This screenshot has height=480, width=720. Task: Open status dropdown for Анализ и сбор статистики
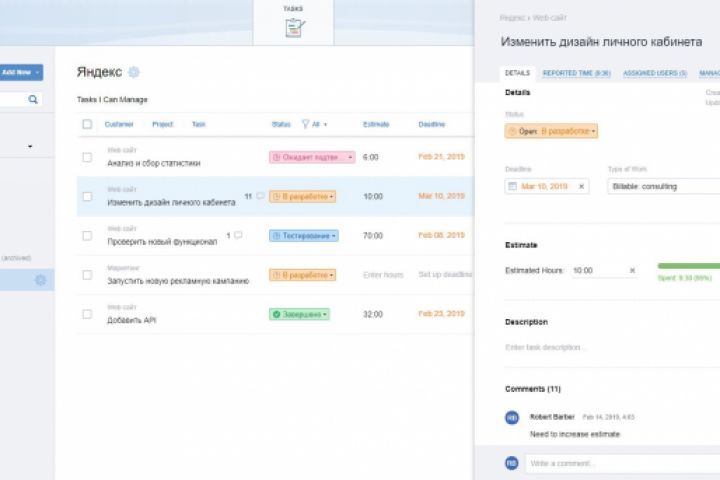tap(312, 157)
